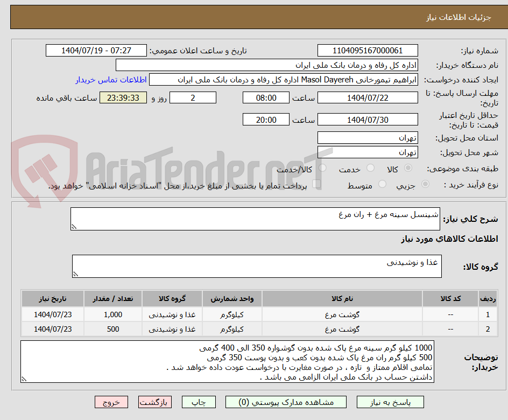This screenshot has width=508, height=420.
Task: Click the پاسخ به نیاز button
Action: [391, 402]
